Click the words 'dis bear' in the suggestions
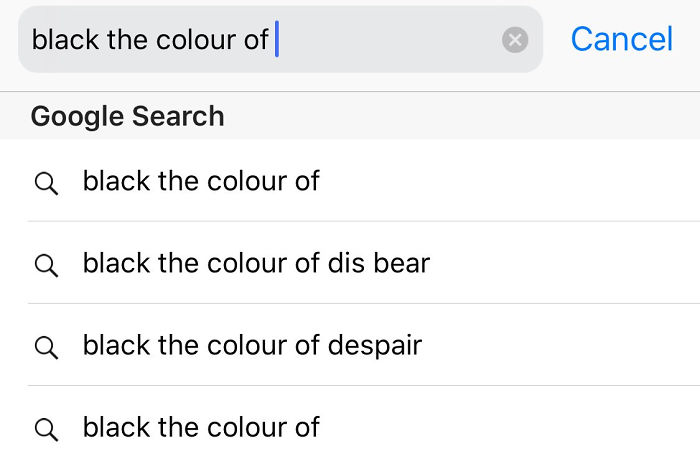700x464 pixels. pos(379,264)
